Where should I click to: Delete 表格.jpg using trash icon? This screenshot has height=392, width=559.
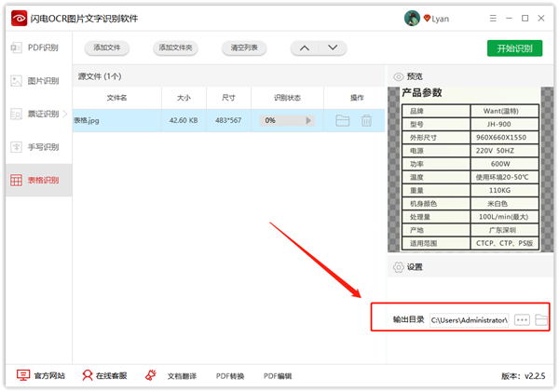coord(367,120)
